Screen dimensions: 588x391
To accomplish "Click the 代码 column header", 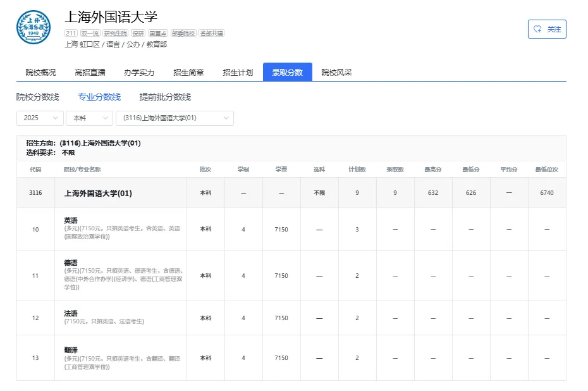I will (35, 170).
